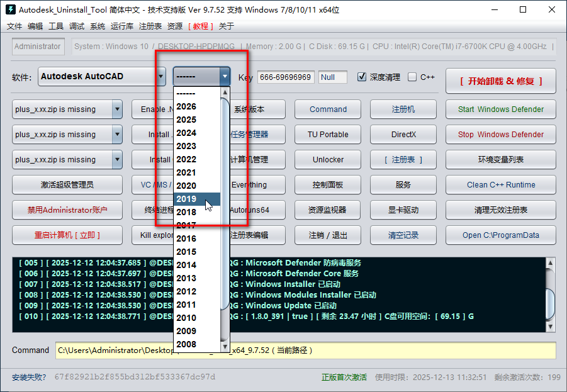Image resolution: width=567 pixels, height=392 pixels.
Task: Click the 安装失败? link
Action: click(29, 377)
